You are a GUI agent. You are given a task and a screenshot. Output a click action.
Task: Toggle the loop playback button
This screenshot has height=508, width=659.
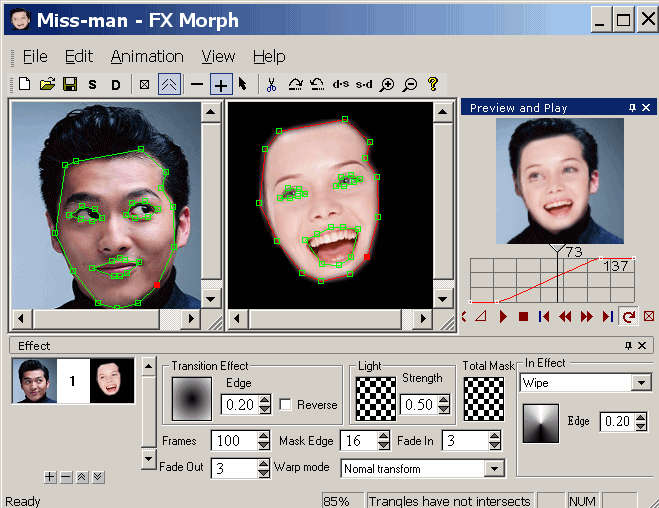point(628,316)
